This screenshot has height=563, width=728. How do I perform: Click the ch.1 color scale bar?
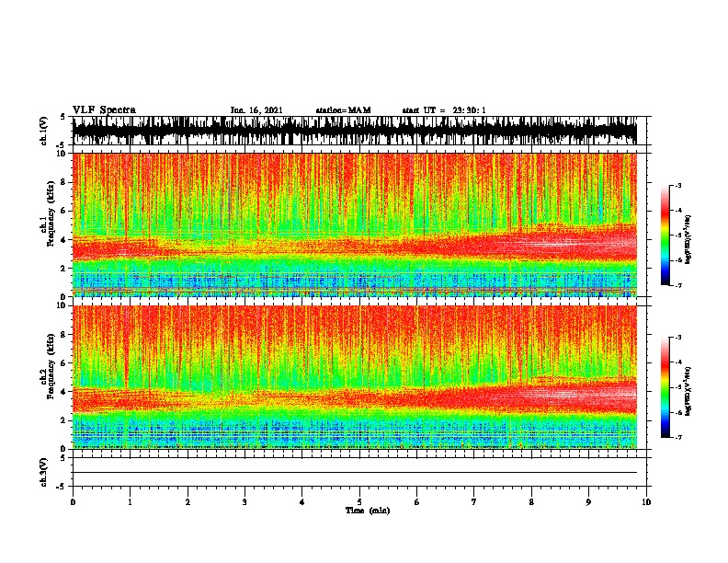point(665,236)
